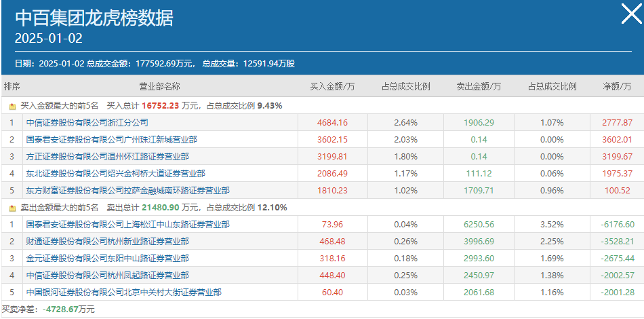Click the 1.69% sell ratio cell
Image resolution: width=644 pixels, height=319 pixels.
point(552,259)
